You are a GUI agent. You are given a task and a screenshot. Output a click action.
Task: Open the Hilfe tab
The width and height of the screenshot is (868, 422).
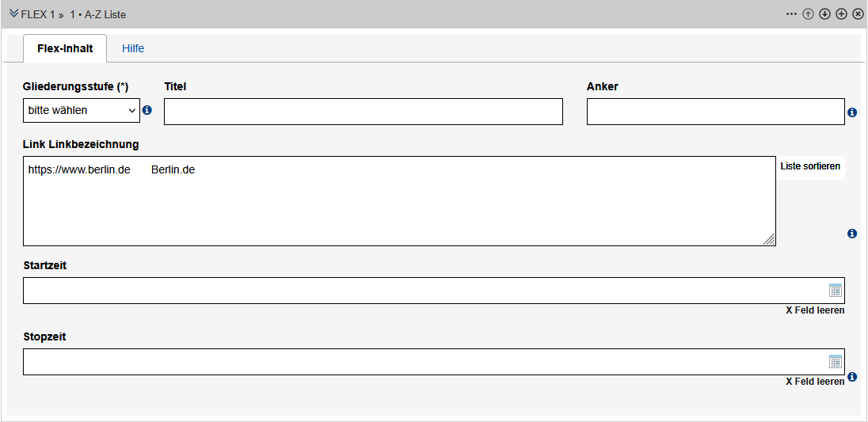point(133,48)
